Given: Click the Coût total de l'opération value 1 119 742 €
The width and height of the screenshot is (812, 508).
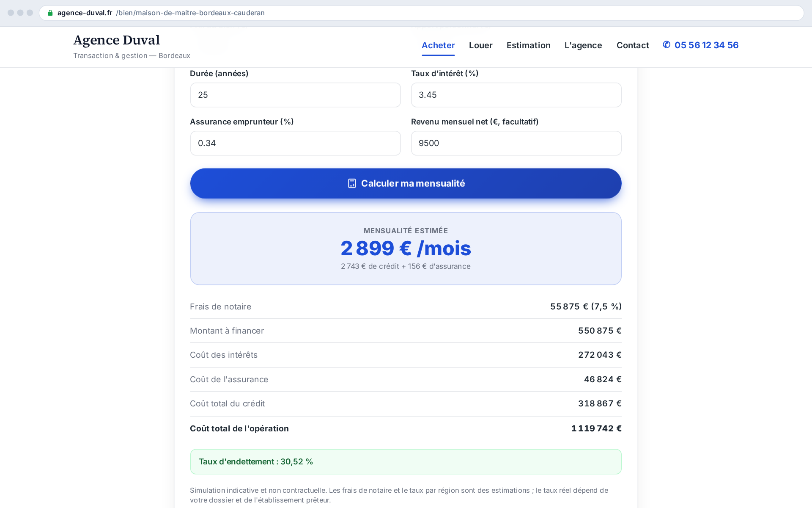Looking at the screenshot, I should point(596,428).
